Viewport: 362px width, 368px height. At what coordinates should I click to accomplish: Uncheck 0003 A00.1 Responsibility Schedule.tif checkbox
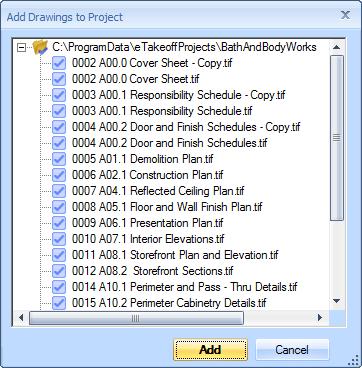[x=59, y=111]
